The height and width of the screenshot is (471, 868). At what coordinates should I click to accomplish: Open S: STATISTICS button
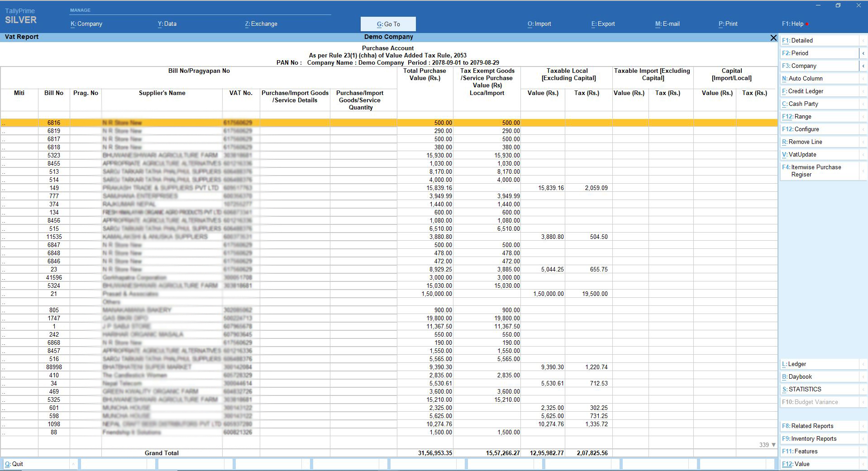(819, 389)
